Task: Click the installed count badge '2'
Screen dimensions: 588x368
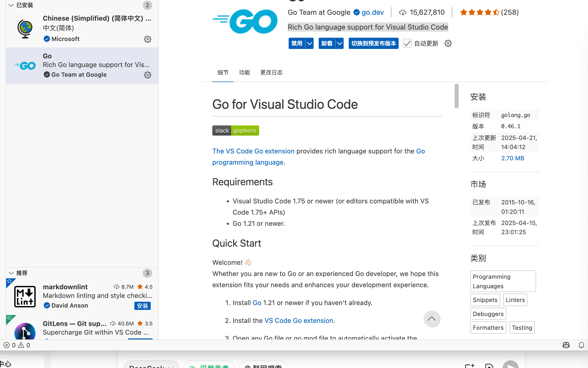Action: pos(147,5)
